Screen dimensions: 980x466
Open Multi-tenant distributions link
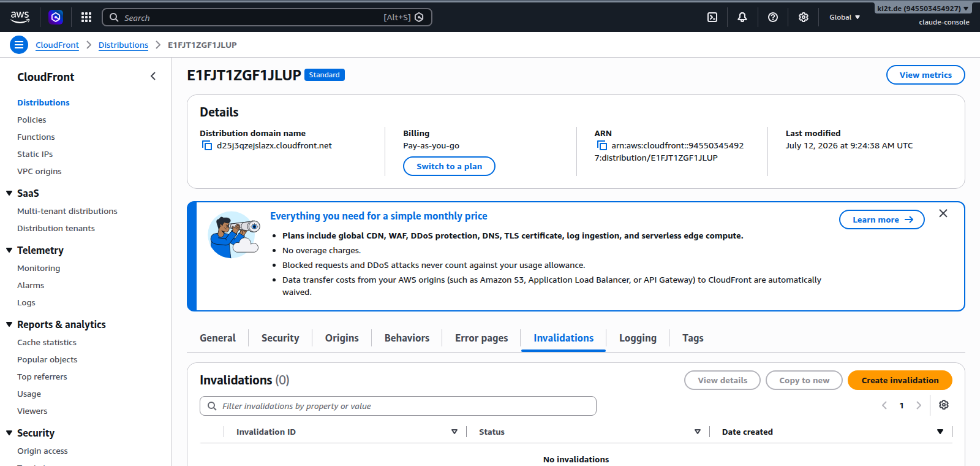(67, 211)
